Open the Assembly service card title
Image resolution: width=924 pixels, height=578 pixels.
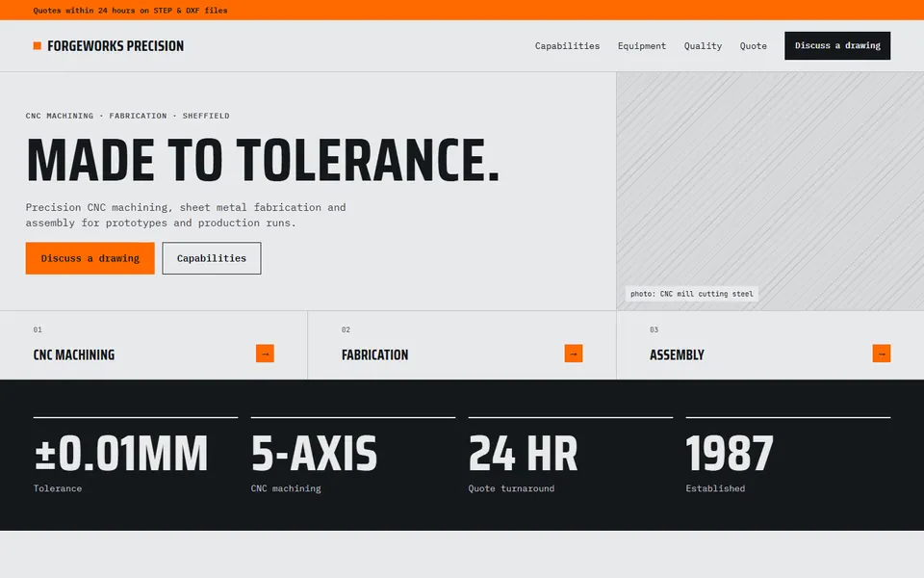pyautogui.click(x=677, y=355)
